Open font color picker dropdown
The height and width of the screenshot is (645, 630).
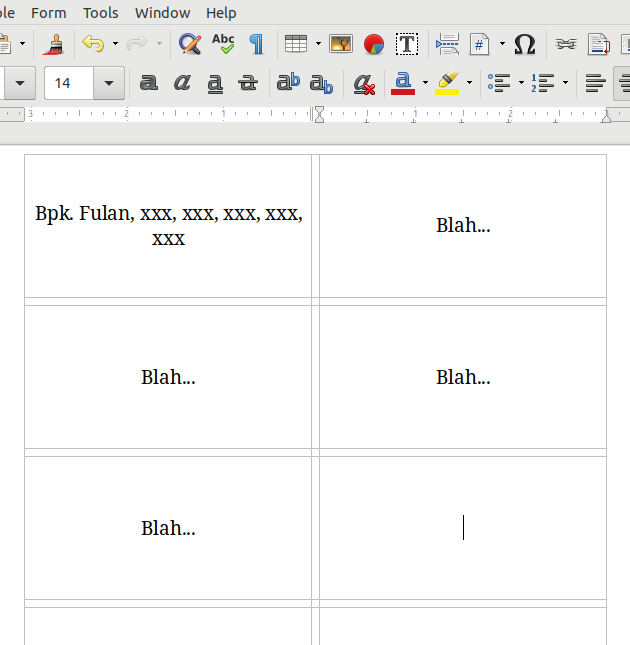pyautogui.click(x=425, y=83)
